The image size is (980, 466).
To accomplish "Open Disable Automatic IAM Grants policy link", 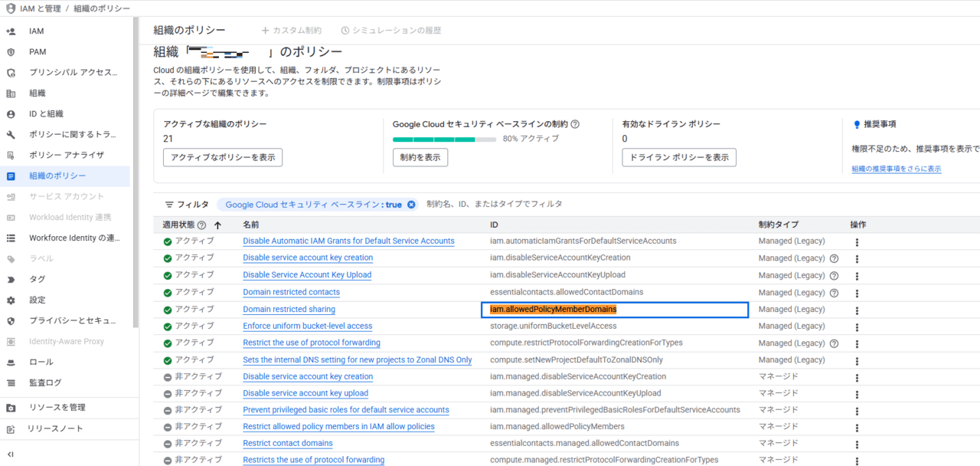I will pyautogui.click(x=348, y=241).
